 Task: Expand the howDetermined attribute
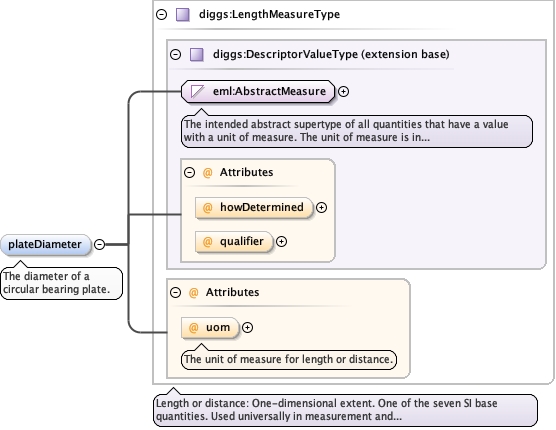click(x=321, y=207)
